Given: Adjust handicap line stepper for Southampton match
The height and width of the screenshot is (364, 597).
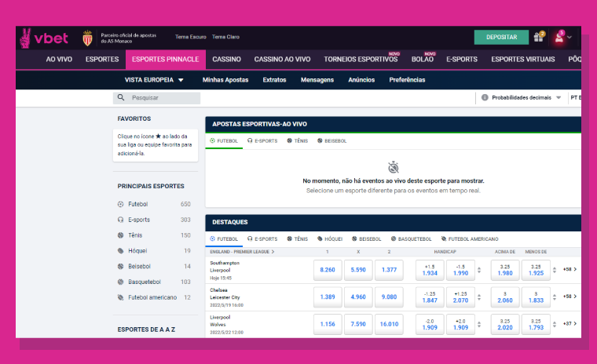Looking at the screenshot, I should click(479, 270).
